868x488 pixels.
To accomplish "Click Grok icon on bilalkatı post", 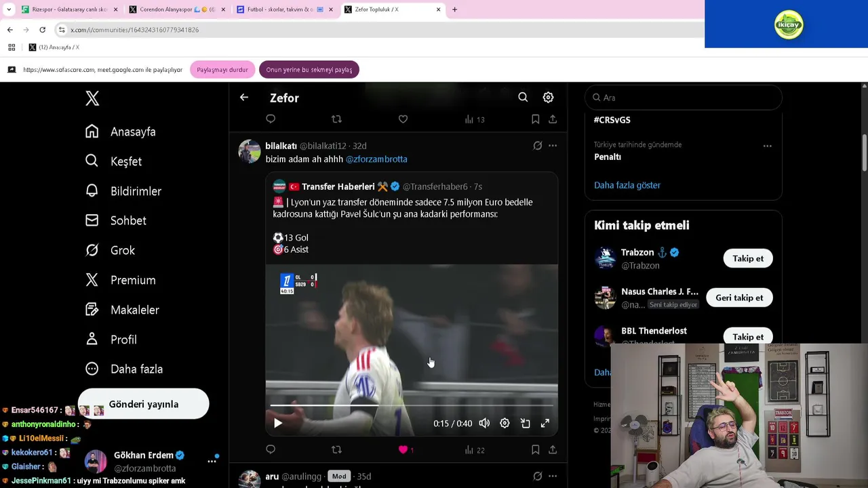I will pyautogui.click(x=537, y=146).
